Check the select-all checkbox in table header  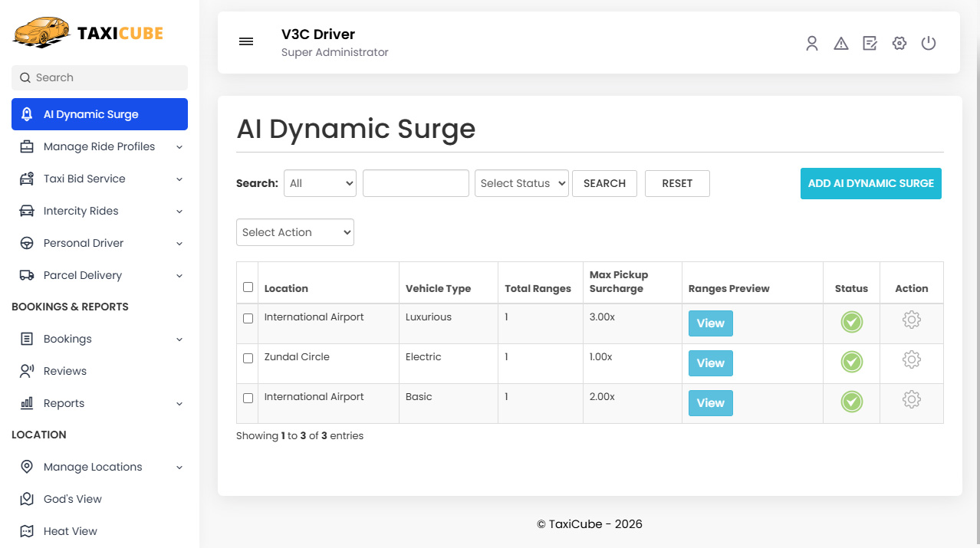(248, 287)
